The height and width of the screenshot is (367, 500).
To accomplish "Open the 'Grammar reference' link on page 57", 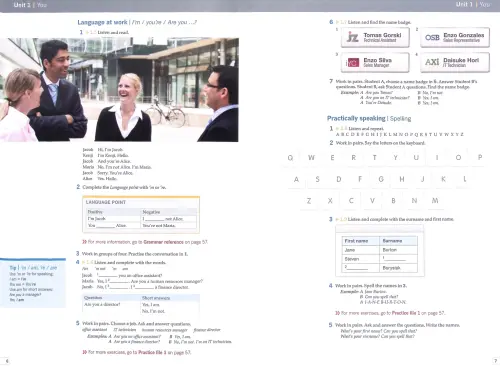I will [x=163, y=242].
